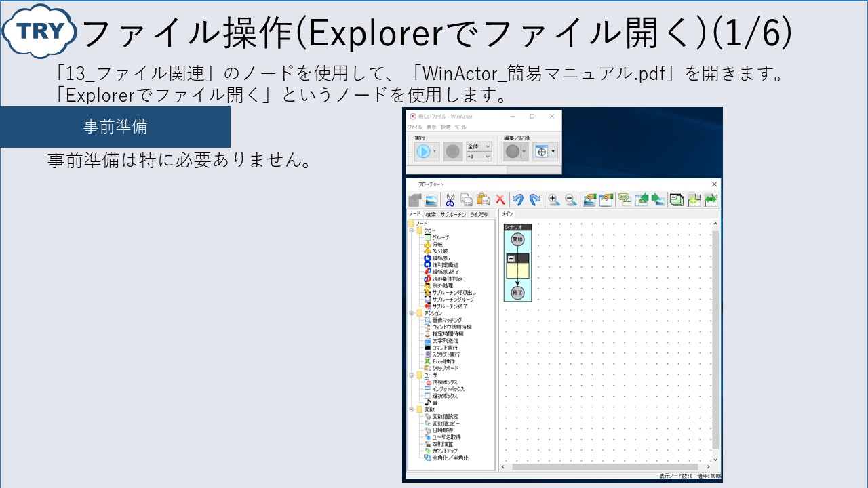
Task: Click the scissors cut icon
Action: [x=449, y=199]
